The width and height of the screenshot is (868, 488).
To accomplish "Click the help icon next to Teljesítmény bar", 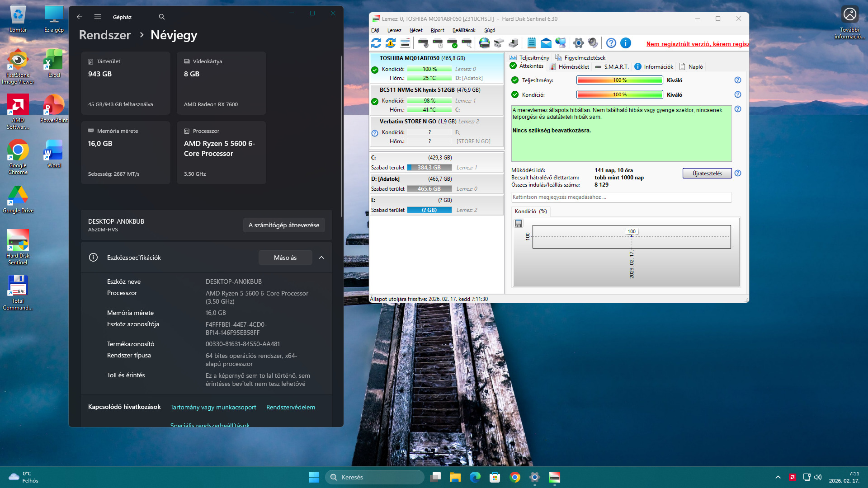I will tap(737, 80).
